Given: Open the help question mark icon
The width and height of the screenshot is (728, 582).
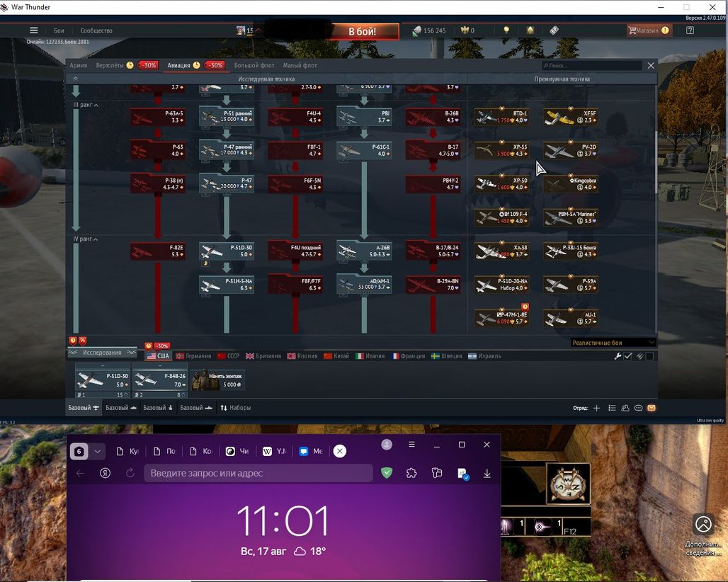Looking at the screenshot, I should point(690,30).
